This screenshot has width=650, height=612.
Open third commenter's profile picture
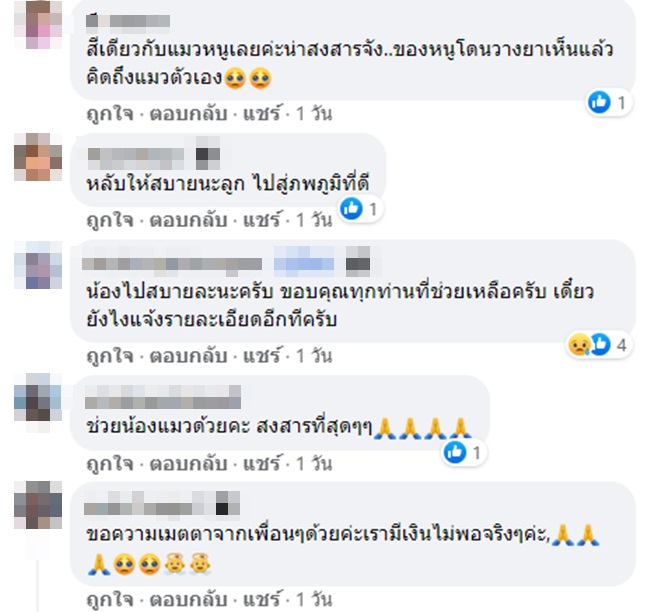38,265
